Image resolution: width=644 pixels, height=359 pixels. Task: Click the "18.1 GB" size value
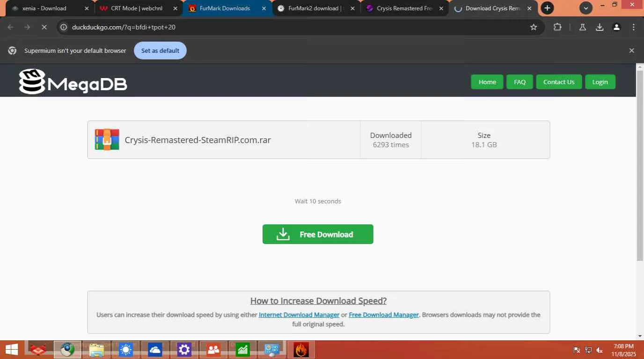tap(484, 144)
